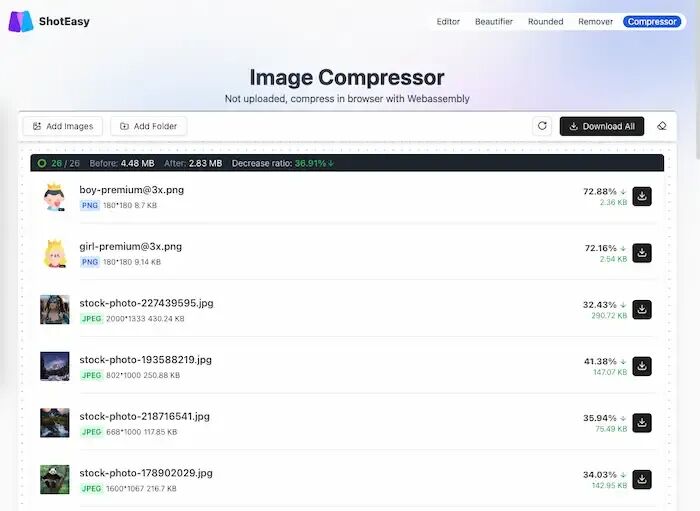Select the Compressor tab
This screenshot has height=511, width=700.
click(x=652, y=21)
